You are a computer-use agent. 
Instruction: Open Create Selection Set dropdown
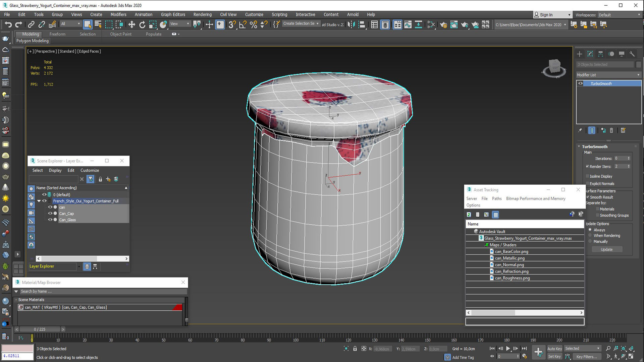click(x=301, y=23)
